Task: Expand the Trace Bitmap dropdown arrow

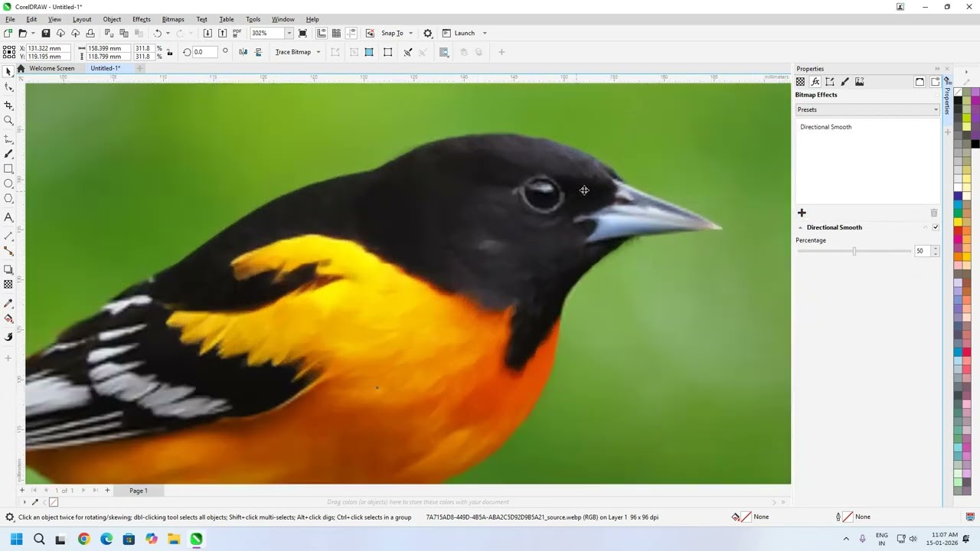Action: click(318, 52)
